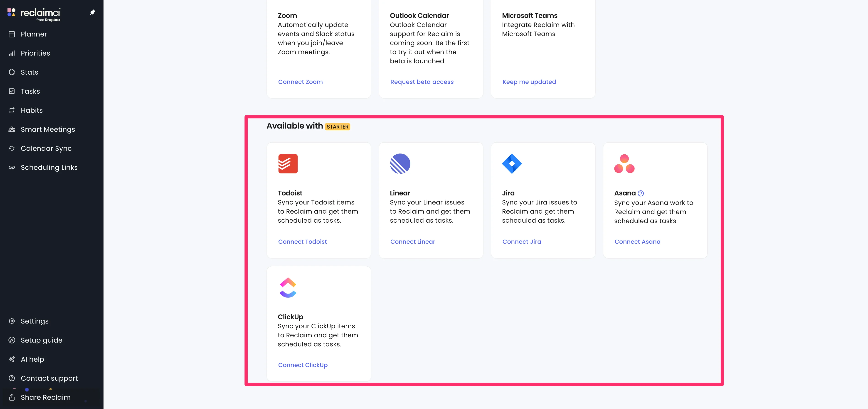Click the pin sidebar icon
This screenshot has height=409, width=868.
[92, 12]
